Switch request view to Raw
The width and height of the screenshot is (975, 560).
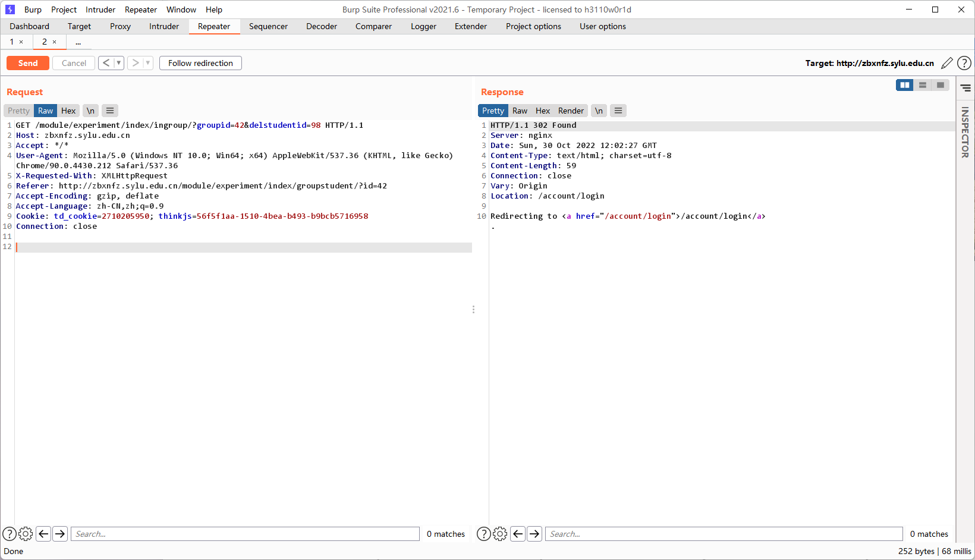click(45, 111)
